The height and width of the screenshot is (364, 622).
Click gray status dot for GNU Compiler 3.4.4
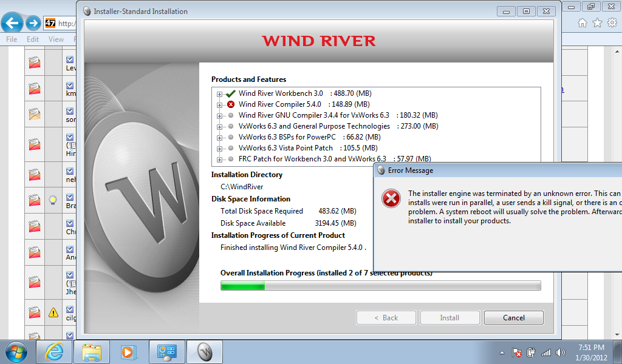tap(230, 116)
